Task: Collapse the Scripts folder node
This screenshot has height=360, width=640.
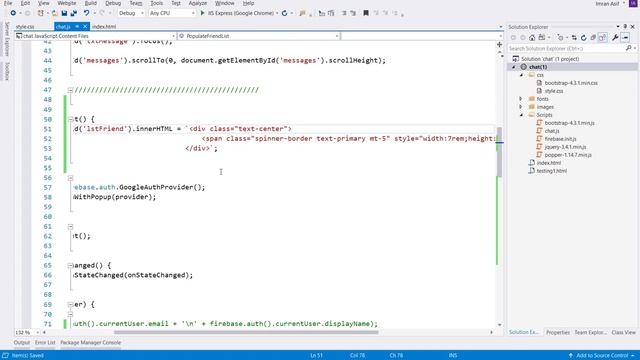Action: (x=521, y=115)
